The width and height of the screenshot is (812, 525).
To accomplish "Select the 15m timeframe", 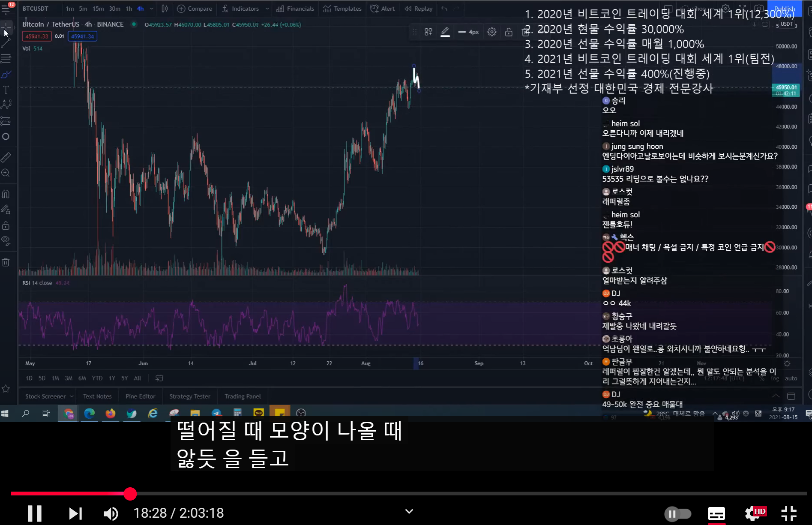I will tap(98, 9).
